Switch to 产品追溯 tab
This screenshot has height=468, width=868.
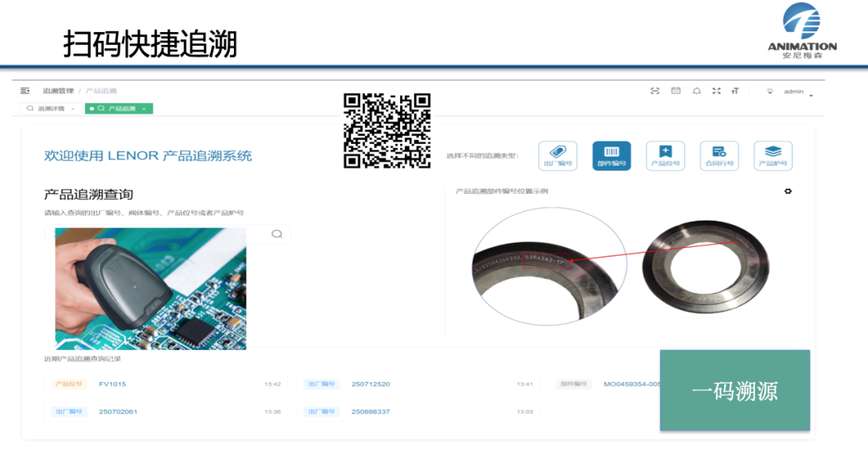(118, 109)
